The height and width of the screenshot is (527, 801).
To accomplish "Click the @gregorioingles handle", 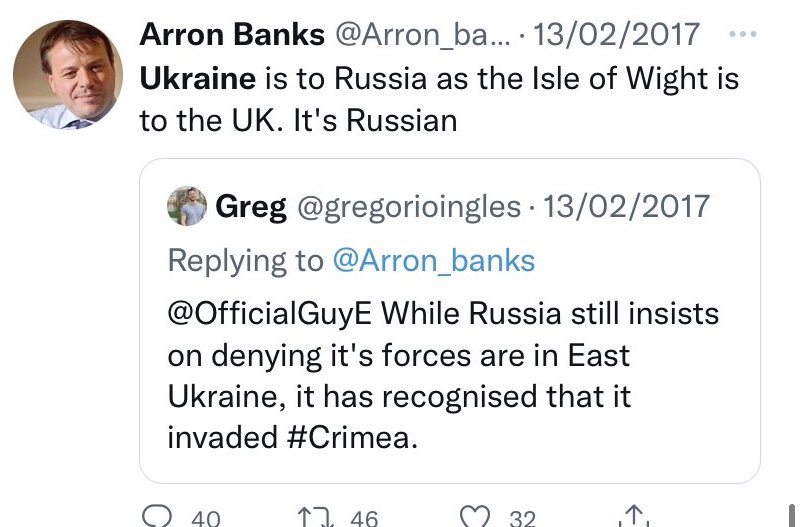I will pos(409,207).
